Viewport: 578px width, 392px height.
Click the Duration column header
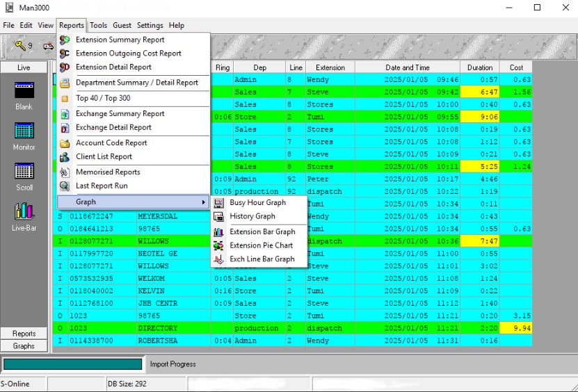pyautogui.click(x=479, y=67)
